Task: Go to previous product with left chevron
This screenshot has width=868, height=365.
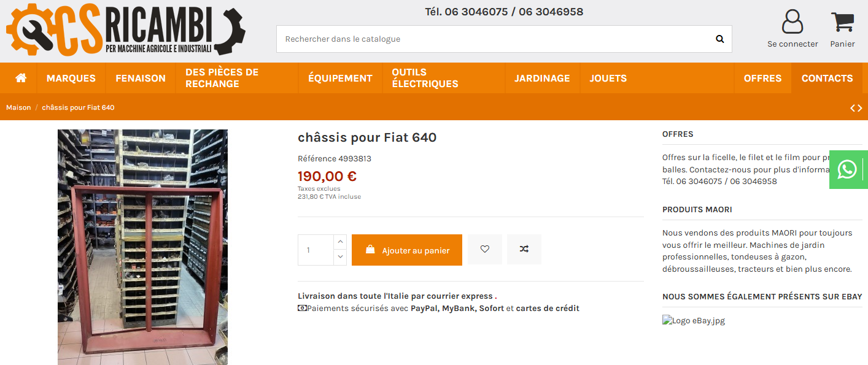Action: click(853, 108)
